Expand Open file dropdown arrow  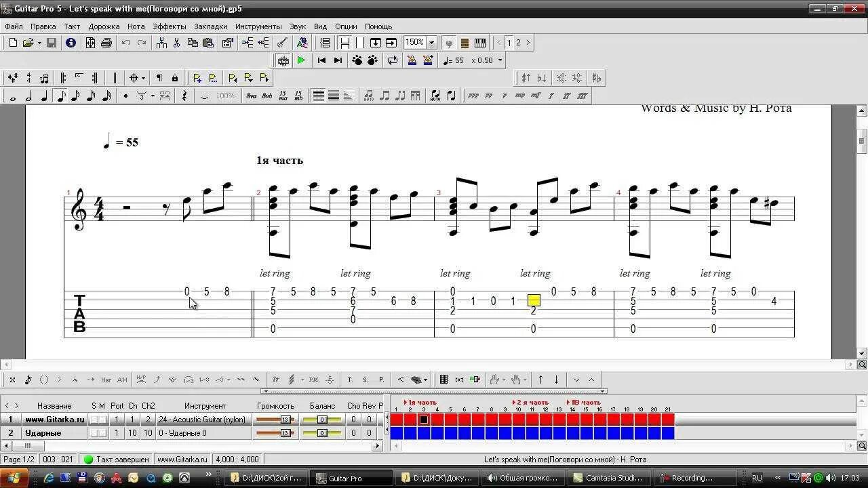click(39, 43)
